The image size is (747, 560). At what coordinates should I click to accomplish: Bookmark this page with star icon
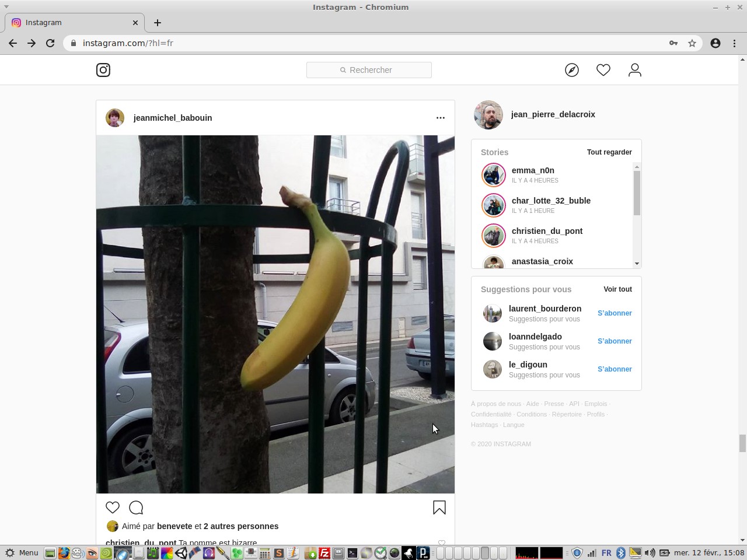pos(692,43)
